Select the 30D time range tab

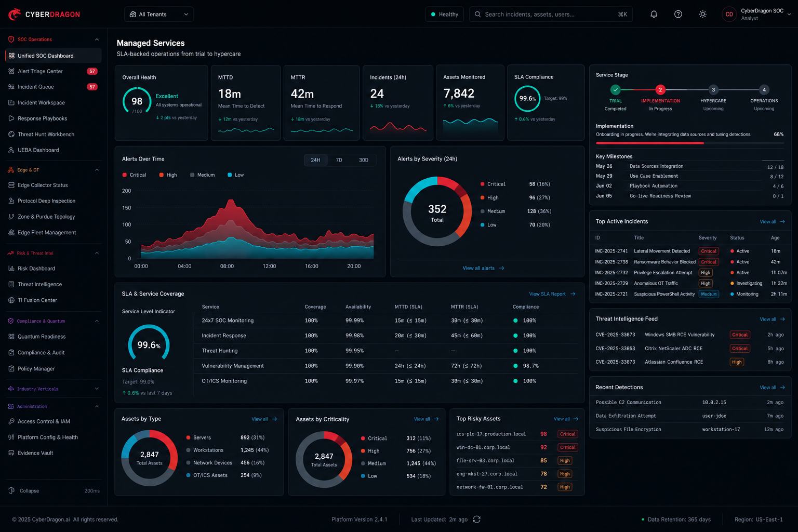[364, 160]
